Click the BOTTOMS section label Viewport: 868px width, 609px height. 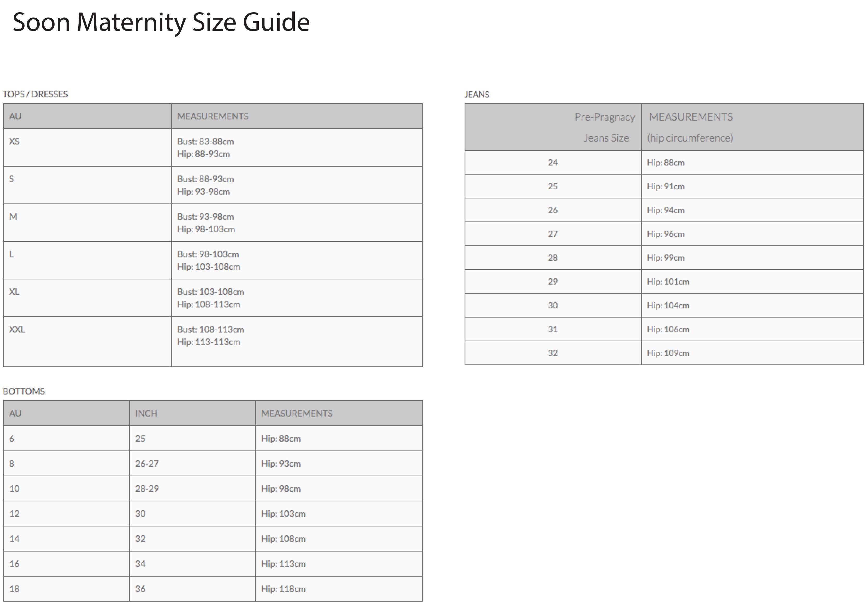(x=24, y=391)
